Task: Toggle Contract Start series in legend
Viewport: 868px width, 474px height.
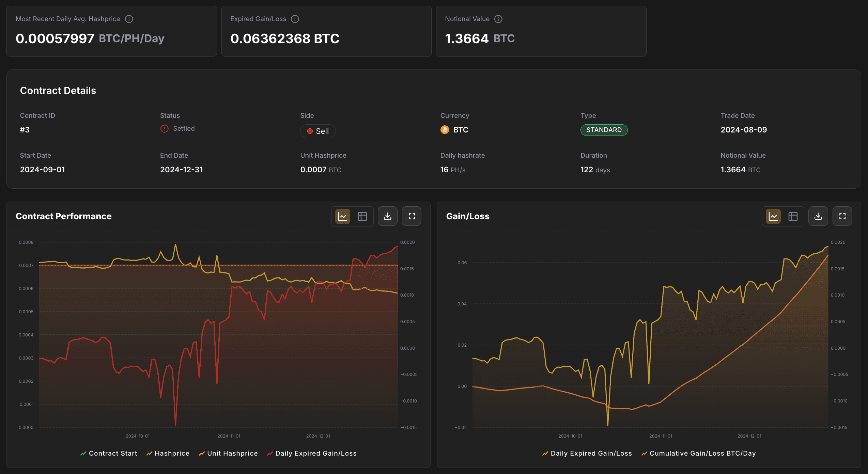Action: point(109,454)
